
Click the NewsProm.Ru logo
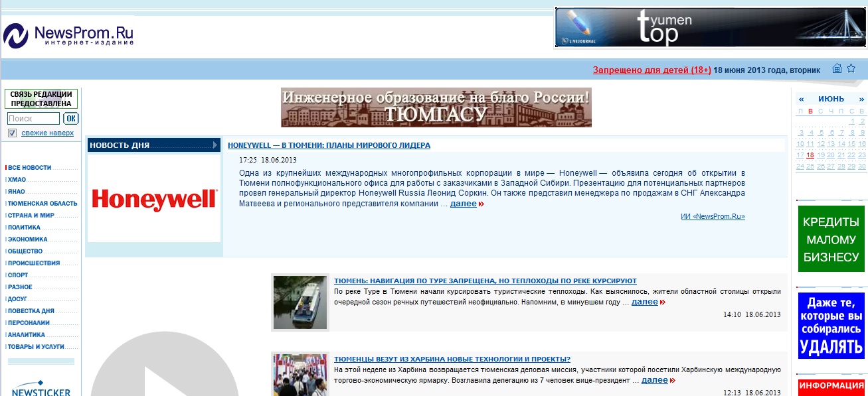tap(68, 34)
